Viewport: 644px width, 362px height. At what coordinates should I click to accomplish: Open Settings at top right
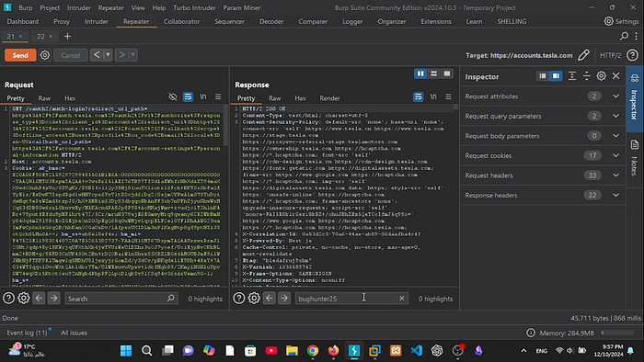pos(621,21)
